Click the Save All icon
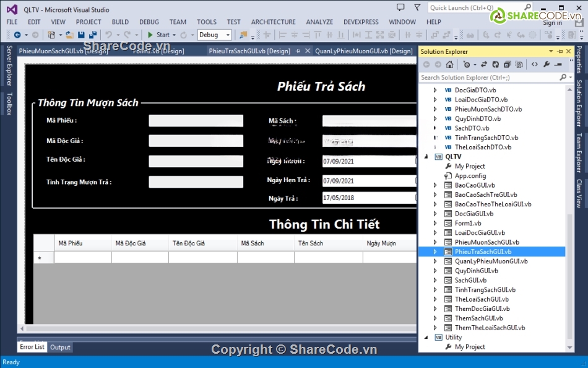 (93, 35)
